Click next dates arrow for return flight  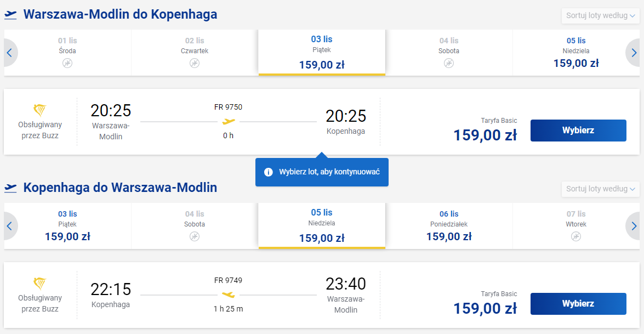click(x=634, y=226)
